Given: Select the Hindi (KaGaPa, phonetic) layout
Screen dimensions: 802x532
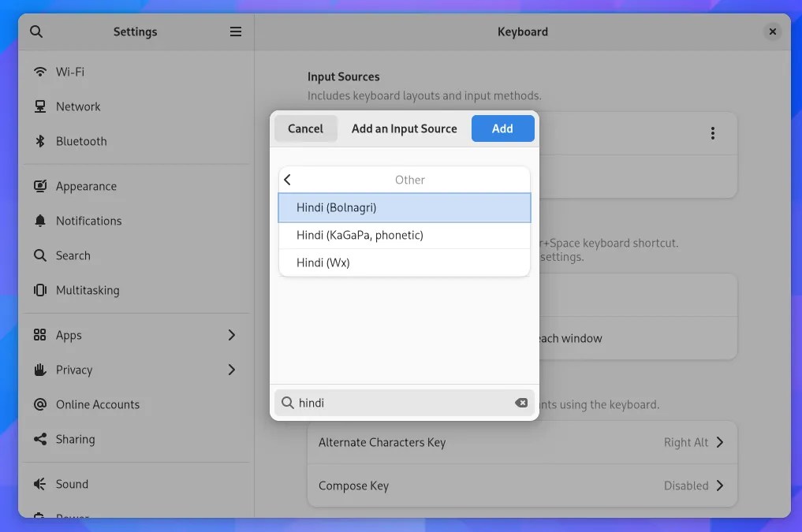Looking at the screenshot, I should (360, 235).
